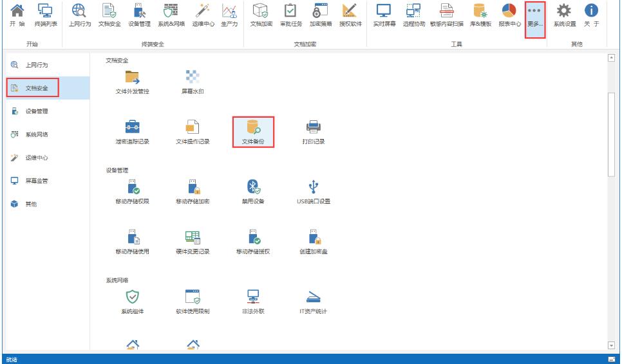Click the 打印记录 printer icon
Image resolution: width=622 pixels, height=364 pixels.
tap(314, 127)
